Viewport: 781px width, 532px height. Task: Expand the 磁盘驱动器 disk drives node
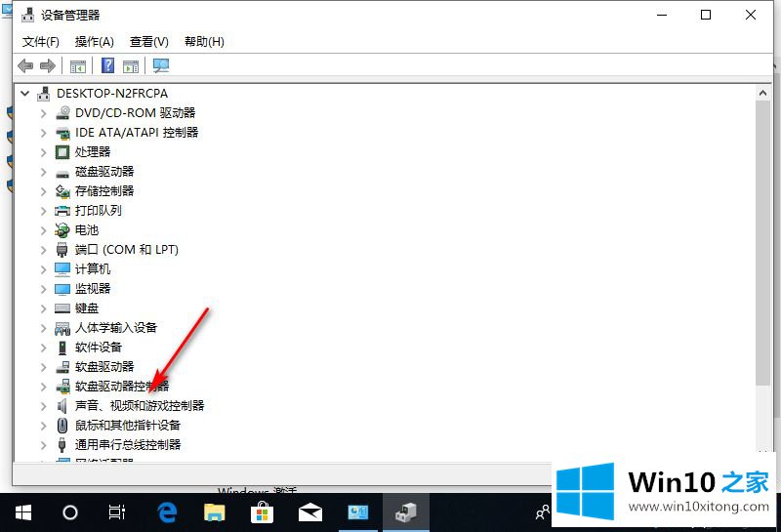[43, 172]
